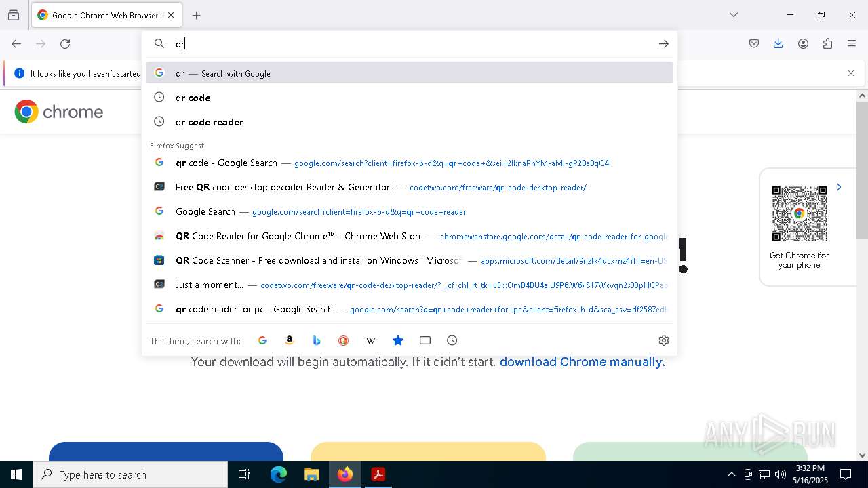This screenshot has width=868, height=488.
Task: Open the Windows Start menu
Action: (x=16, y=474)
